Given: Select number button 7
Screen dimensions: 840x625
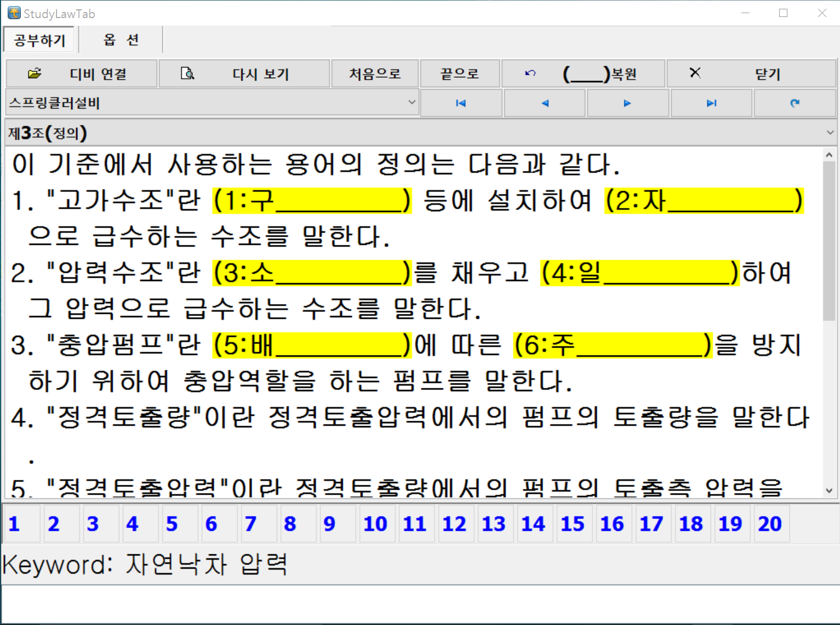Looking at the screenshot, I should click(x=259, y=524).
